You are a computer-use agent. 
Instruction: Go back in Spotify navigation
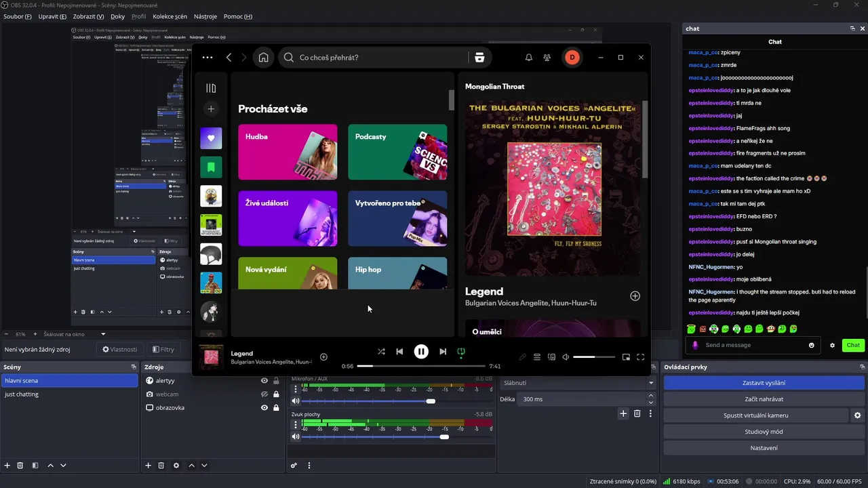pyautogui.click(x=229, y=58)
